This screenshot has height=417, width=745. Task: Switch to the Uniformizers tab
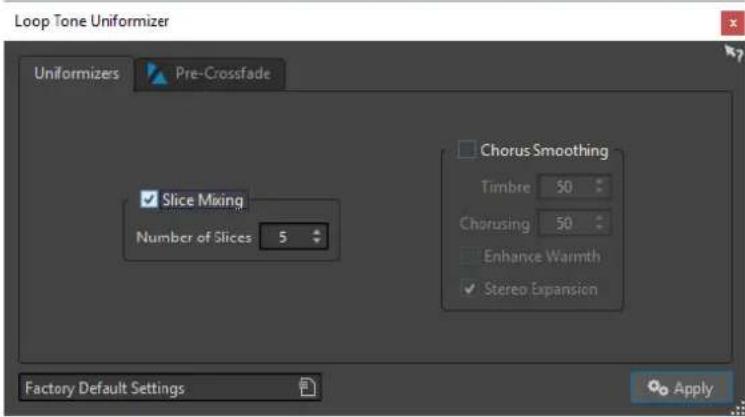76,74
